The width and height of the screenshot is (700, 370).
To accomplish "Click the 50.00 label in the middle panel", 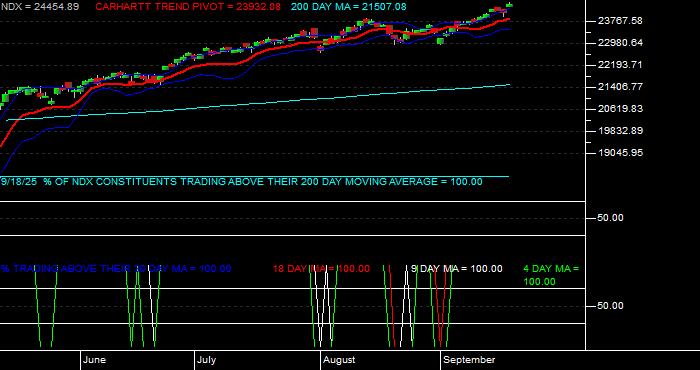I will click(610, 218).
